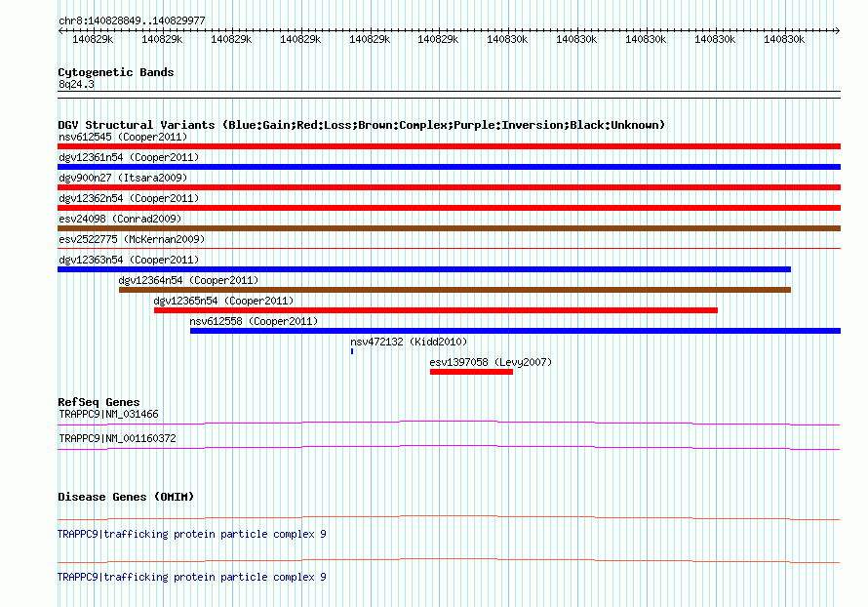Open variant dgv900n27 (Itsara2009) label
The height and width of the screenshot is (607, 868).
click(x=123, y=178)
